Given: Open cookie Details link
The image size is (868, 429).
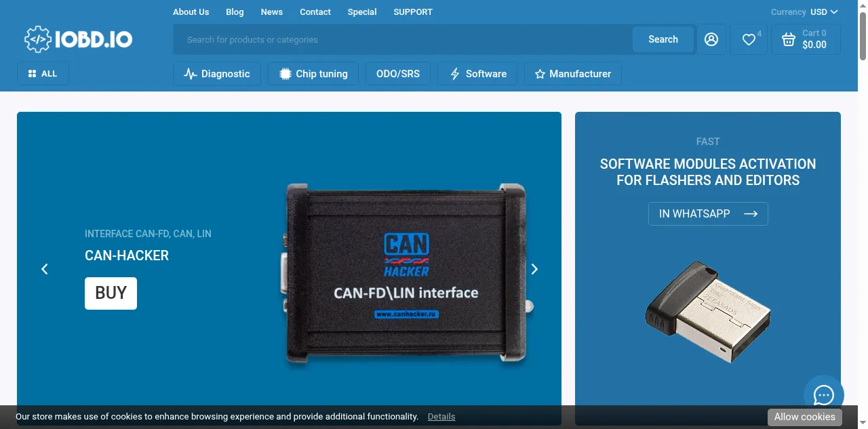Looking at the screenshot, I should [x=441, y=417].
